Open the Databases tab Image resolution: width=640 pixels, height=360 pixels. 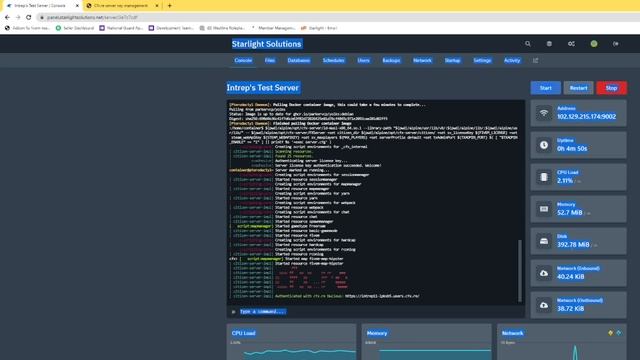click(299, 60)
